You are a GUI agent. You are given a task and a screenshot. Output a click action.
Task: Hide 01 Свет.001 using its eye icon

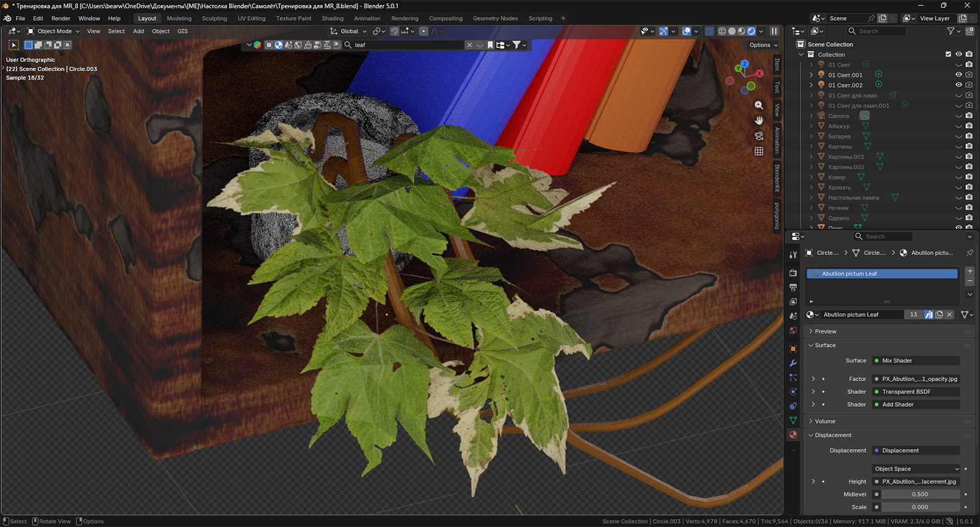pos(959,75)
